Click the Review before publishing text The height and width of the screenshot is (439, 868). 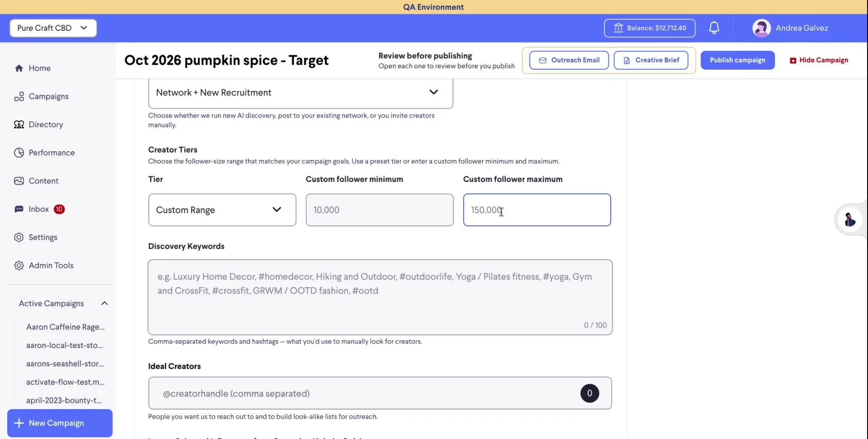point(425,56)
